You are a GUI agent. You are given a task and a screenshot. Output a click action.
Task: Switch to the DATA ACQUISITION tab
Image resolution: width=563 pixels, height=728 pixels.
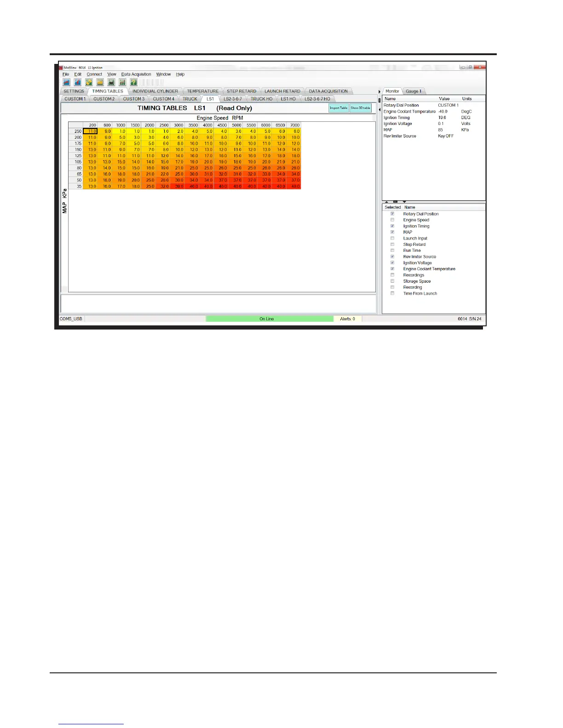(328, 91)
